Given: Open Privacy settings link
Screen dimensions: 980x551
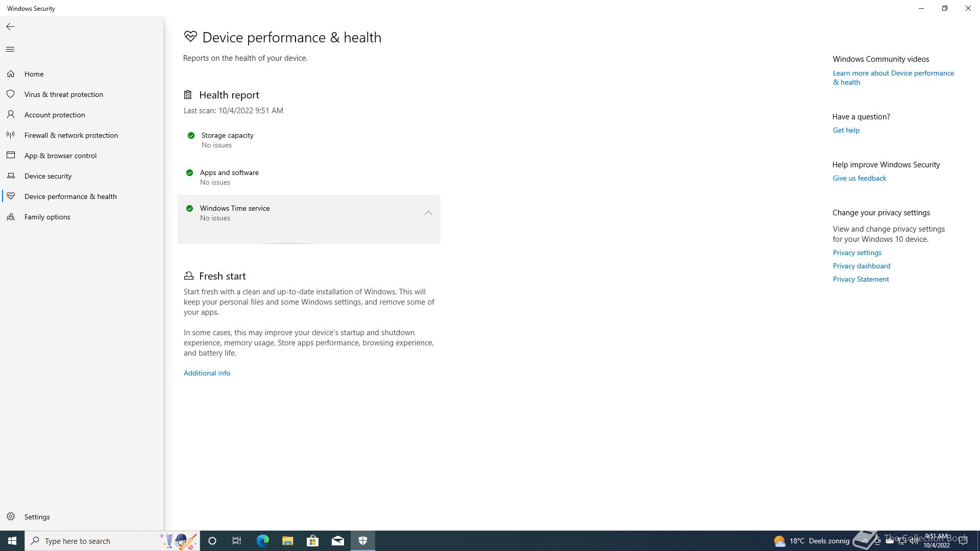Looking at the screenshot, I should pos(857,253).
